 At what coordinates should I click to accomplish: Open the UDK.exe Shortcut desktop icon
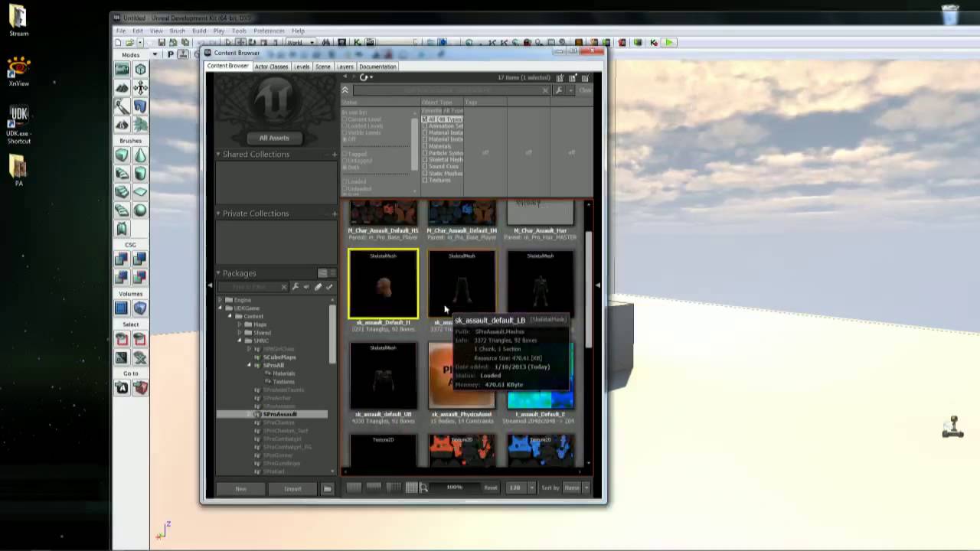pos(19,126)
